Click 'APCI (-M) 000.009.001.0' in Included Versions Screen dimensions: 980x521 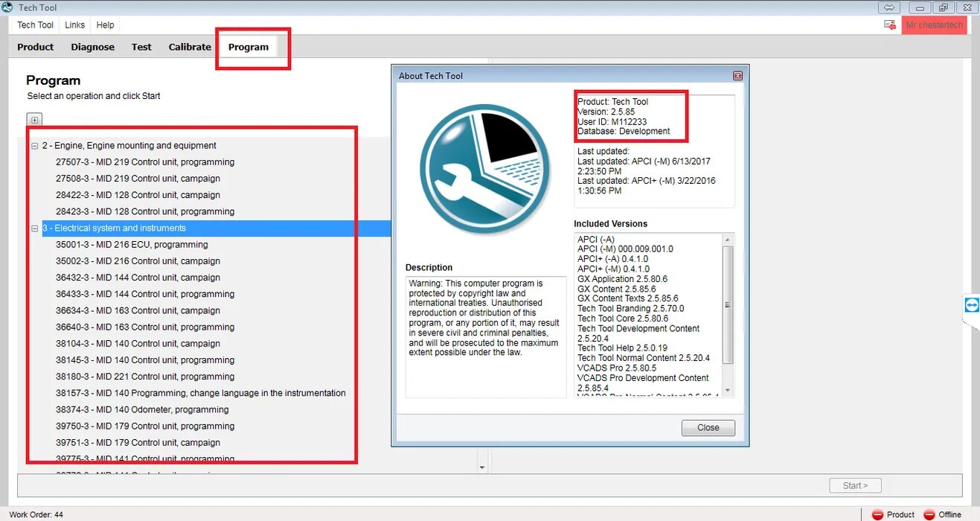coord(625,249)
